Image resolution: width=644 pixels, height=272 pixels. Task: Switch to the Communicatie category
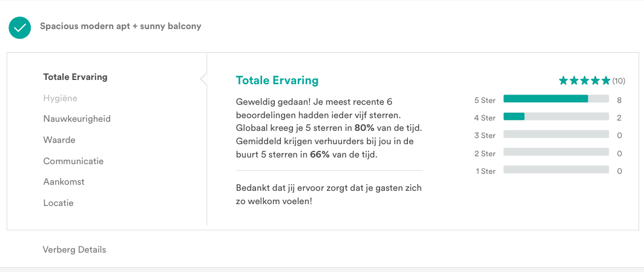coord(73,161)
